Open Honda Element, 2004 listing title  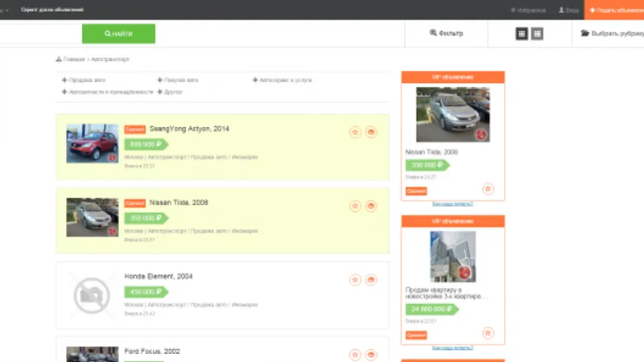click(159, 277)
